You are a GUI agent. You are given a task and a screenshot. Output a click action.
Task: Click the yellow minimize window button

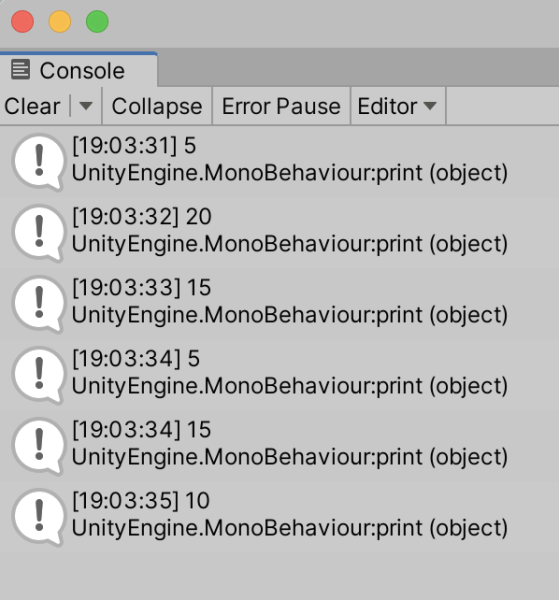(60, 21)
